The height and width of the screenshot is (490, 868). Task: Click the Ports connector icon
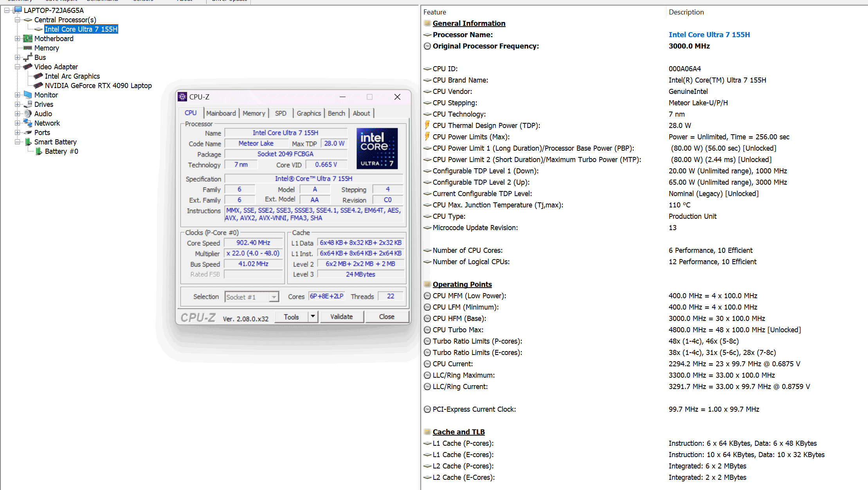[x=28, y=132]
